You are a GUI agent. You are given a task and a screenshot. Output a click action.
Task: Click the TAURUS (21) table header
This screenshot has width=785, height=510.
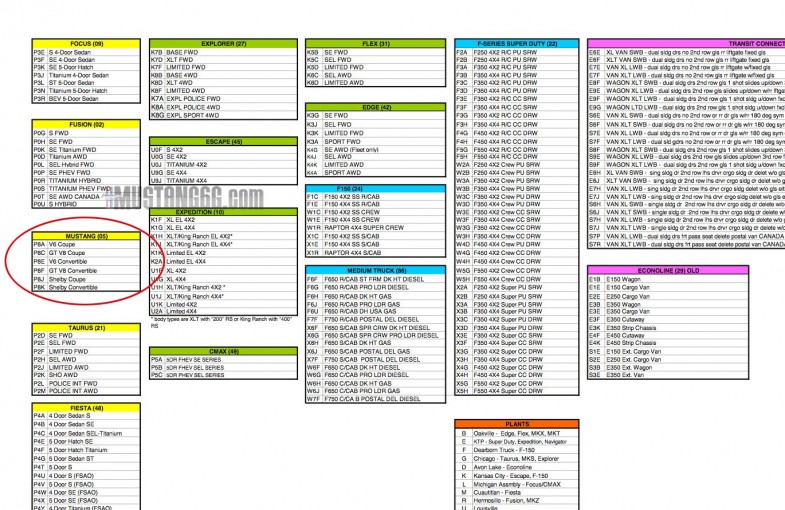pyautogui.click(x=86, y=327)
